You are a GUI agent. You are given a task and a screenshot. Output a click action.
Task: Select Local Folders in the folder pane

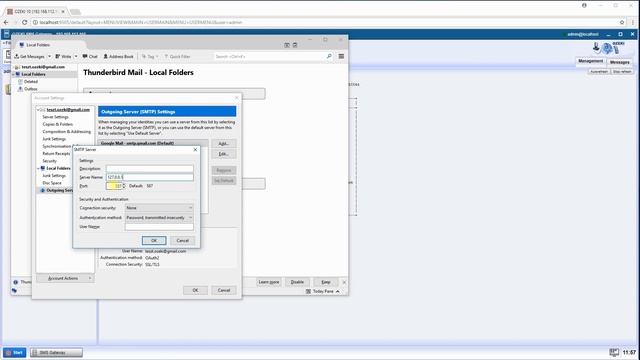(33, 74)
